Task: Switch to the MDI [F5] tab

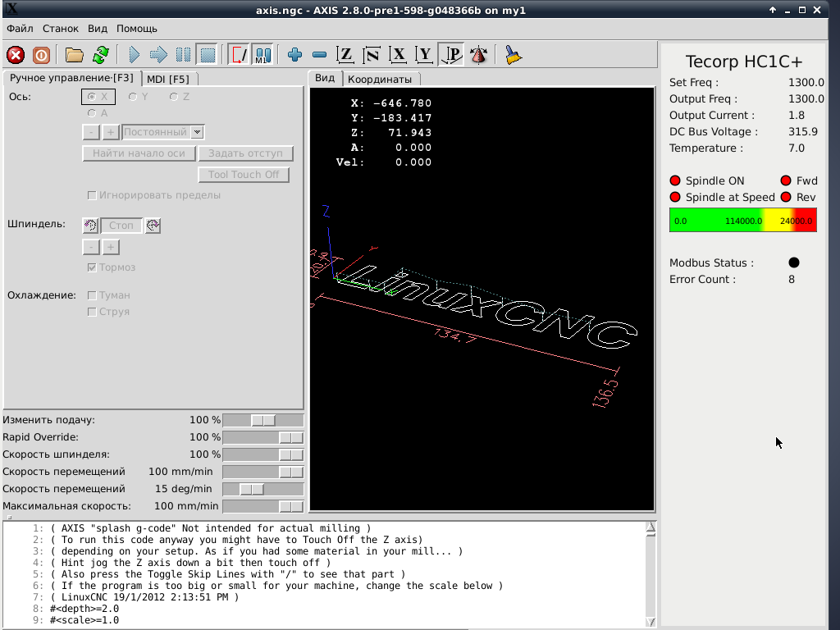Action: click(x=168, y=79)
